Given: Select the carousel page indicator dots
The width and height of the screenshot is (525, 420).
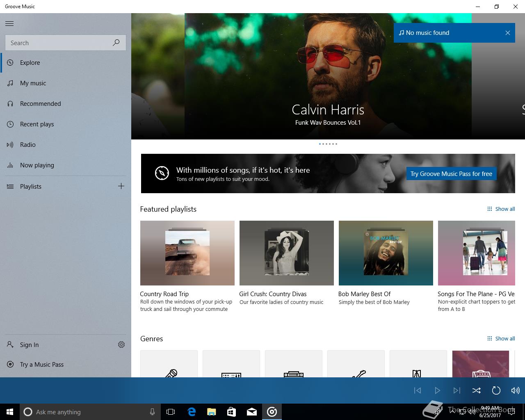Looking at the screenshot, I should (328, 144).
